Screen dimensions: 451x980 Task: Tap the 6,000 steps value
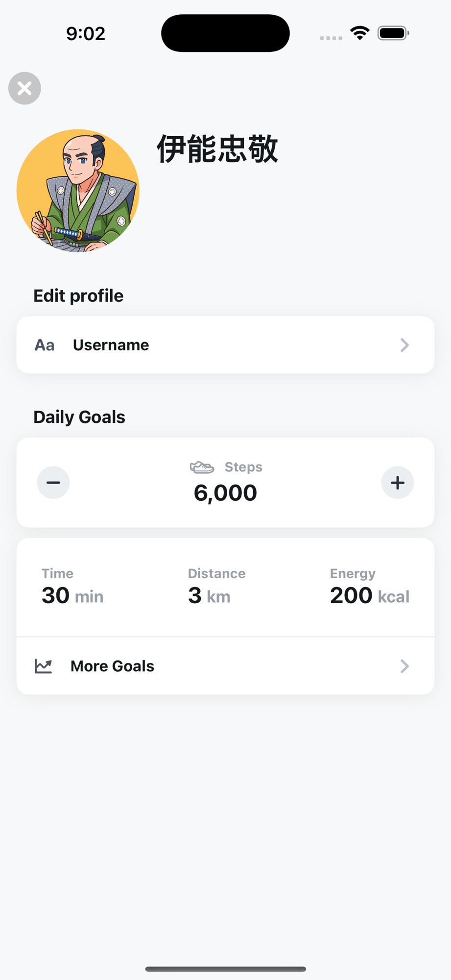[x=225, y=493]
